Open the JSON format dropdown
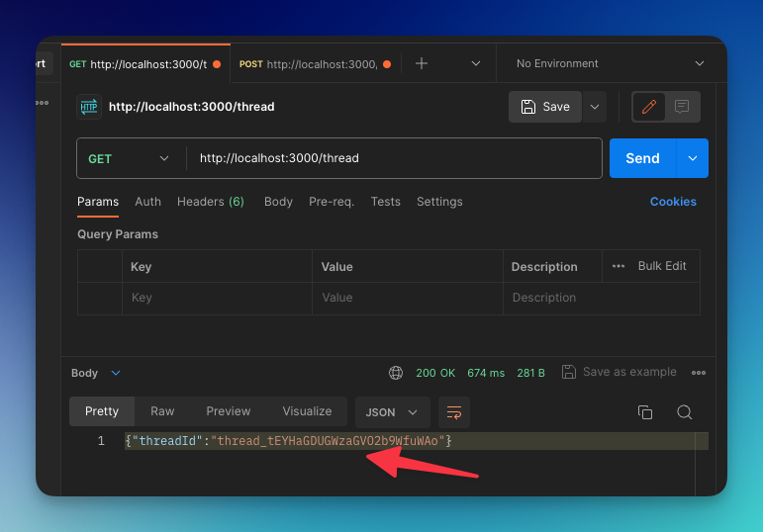 (x=392, y=412)
